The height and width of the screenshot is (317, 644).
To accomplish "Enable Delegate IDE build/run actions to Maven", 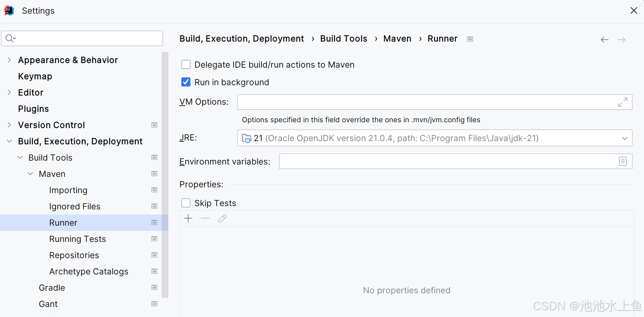I will click(x=186, y=64).
